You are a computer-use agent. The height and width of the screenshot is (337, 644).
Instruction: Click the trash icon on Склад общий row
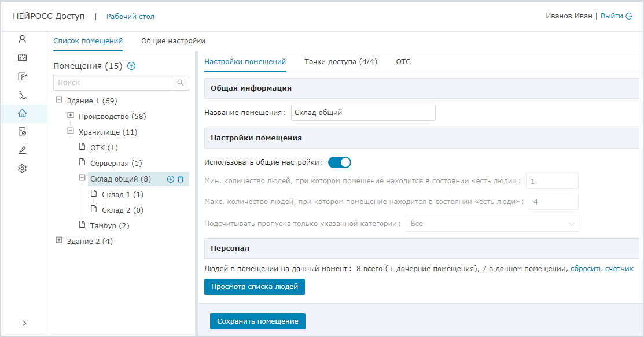pyautogui.click(x=181, y=179)
